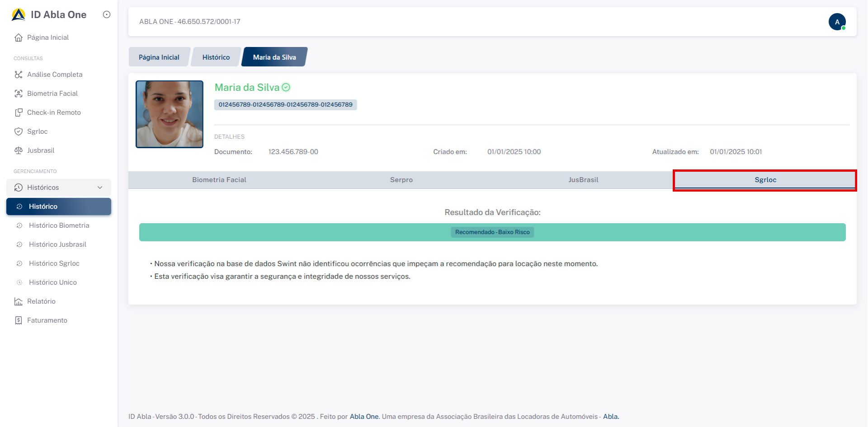Collapse the Históricos menu chevron
This screenshot has width=868, height=427.
pos(100,188)
